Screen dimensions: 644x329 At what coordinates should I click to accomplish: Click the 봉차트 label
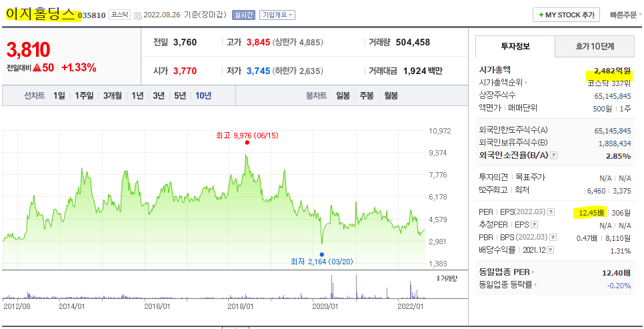point(316,96)
